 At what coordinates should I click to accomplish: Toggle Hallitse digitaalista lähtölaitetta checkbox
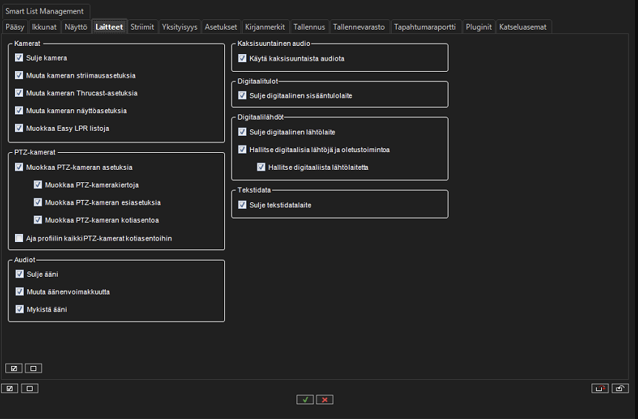(261, 167)
